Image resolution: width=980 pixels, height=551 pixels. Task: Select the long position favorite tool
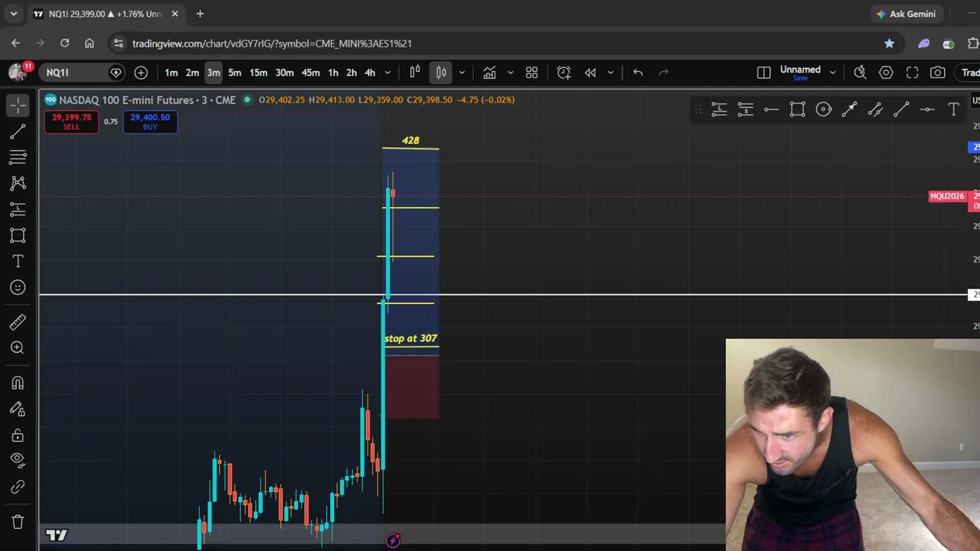tap(719, 110)
